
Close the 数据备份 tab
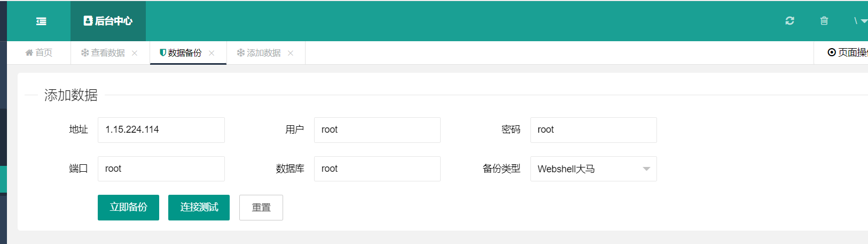pos(212,53)
